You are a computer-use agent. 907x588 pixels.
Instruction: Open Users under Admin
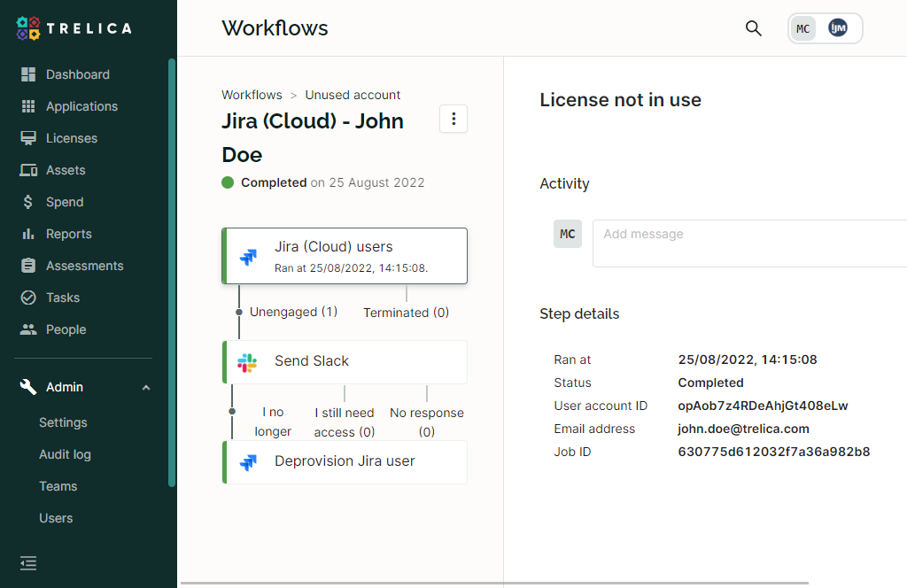56,518
